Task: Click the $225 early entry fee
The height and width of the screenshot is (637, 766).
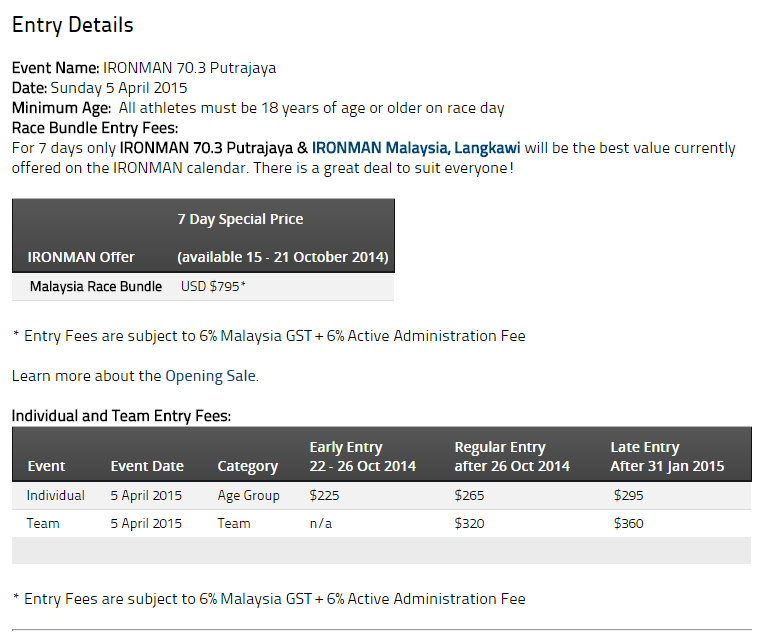Action: click(x=324, y=495)
